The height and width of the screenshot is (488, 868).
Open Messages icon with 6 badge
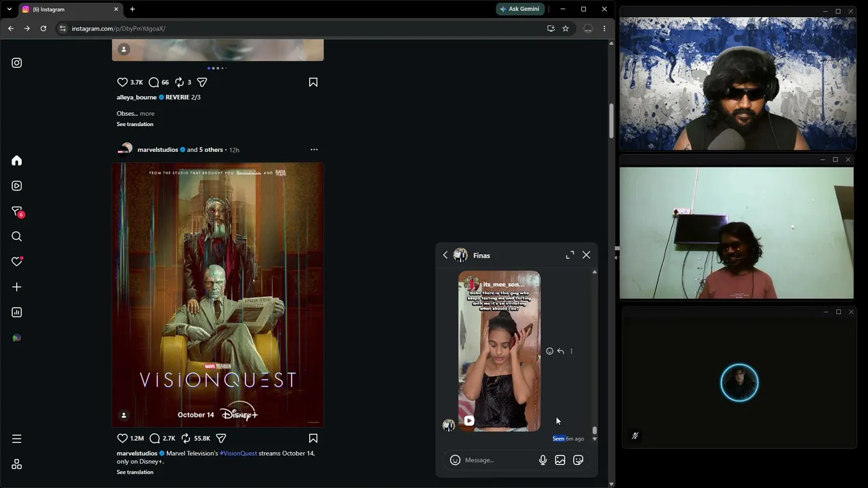coord(18,211)
